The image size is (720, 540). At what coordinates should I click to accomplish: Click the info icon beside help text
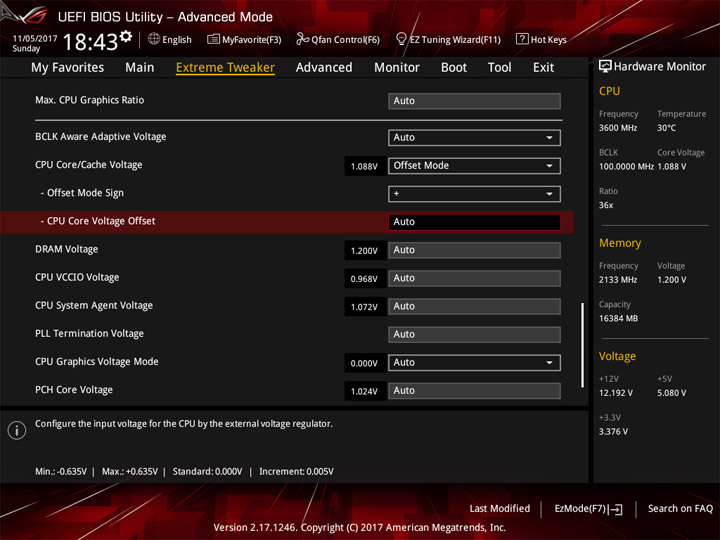(x=17, y=430)
